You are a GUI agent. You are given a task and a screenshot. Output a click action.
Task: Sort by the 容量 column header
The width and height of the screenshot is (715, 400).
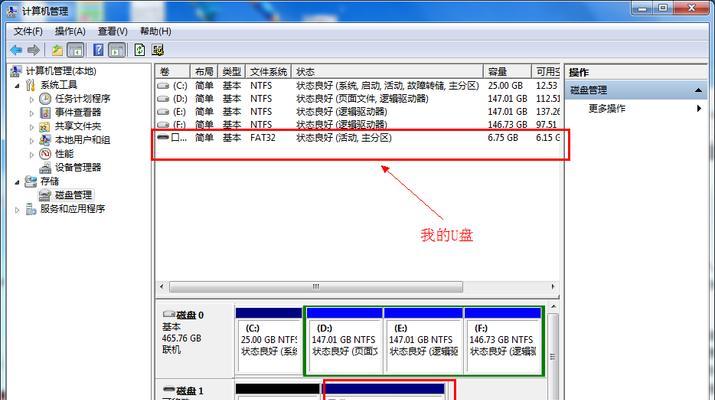click(507, 72)
